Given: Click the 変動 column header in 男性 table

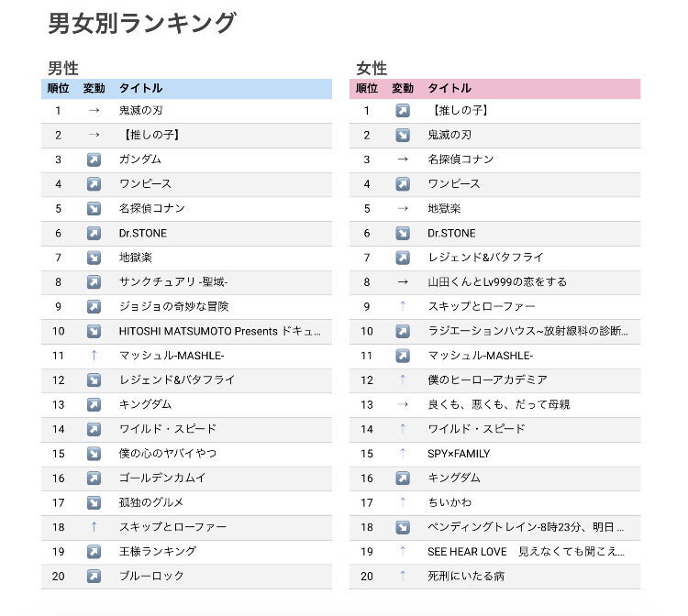Looking at the screenshot, I should pos(94,89).
